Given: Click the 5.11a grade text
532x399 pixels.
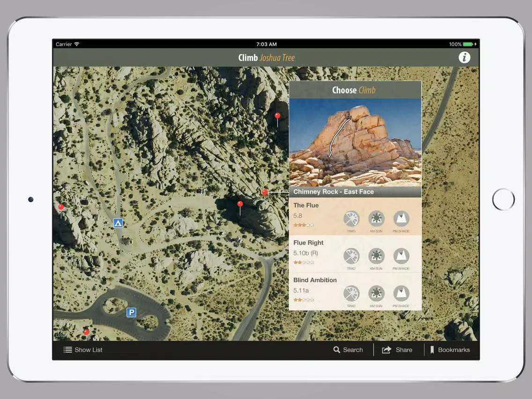Looking at the screenshot, I should click(x=301, y=290).
